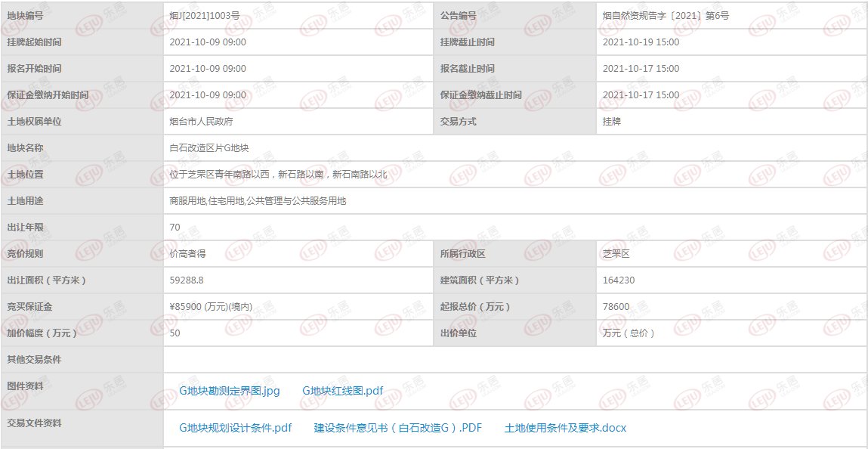Click 图件资料 label

pyautogui.click(x=25, y=386)
